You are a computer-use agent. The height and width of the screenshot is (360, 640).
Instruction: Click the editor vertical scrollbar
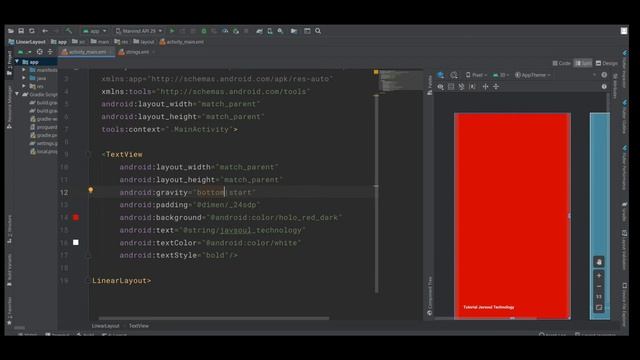[376, 194]
